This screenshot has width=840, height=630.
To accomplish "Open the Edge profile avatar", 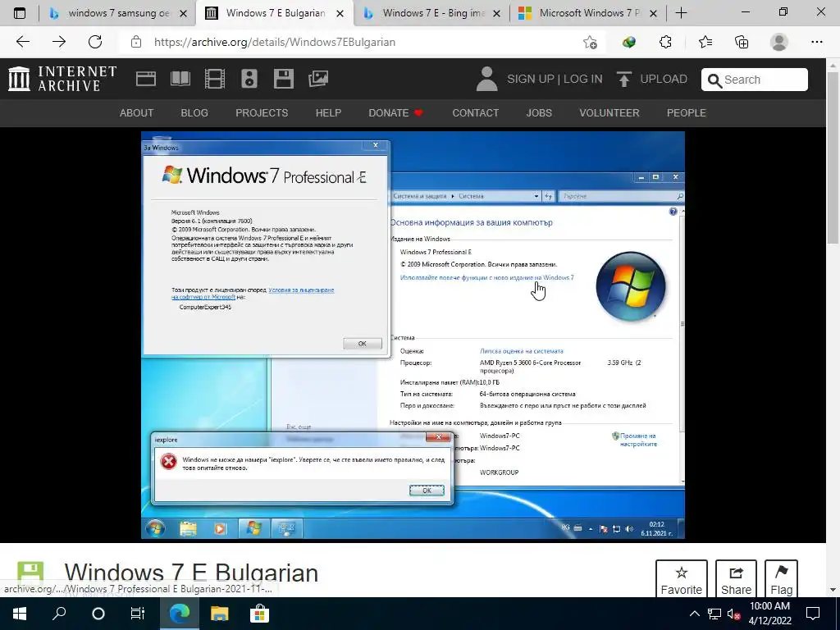I will [x=779, y=42].
